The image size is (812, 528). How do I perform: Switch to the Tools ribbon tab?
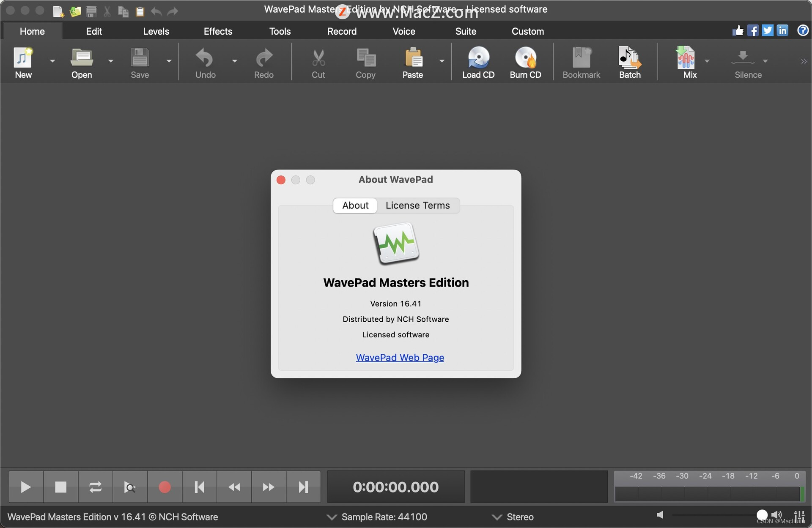click(280, 31)
